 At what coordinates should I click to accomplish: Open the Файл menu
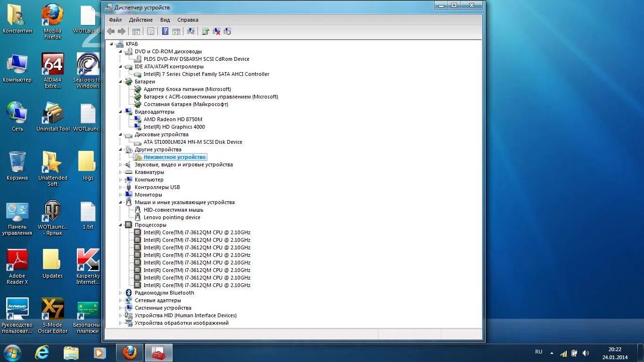[115, 20]
